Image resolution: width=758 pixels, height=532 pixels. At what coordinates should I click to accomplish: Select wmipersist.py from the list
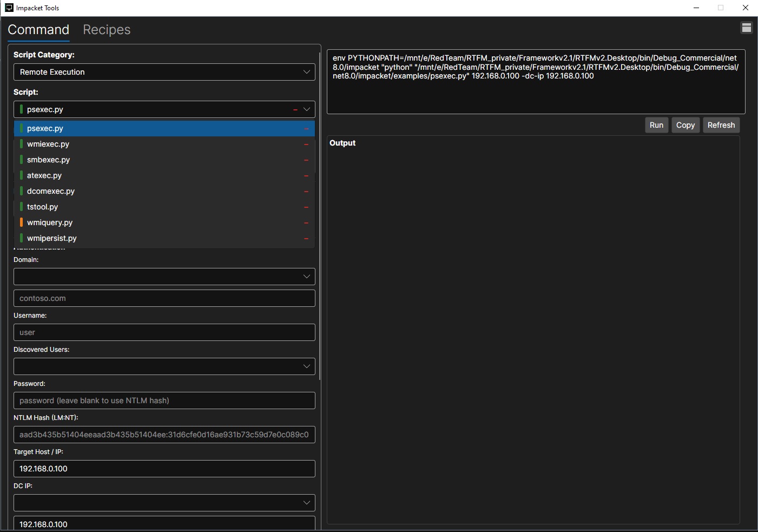[164, 238]
